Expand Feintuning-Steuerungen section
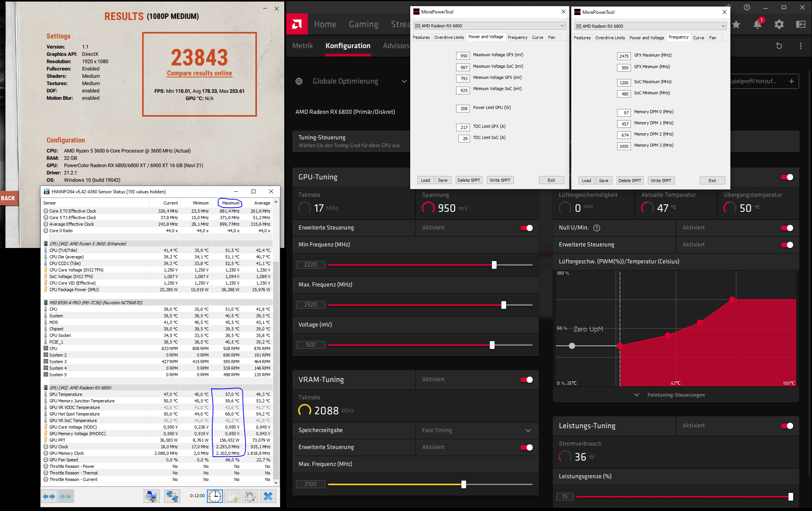This screenshot has width=812, height=511. coord(669,395)
